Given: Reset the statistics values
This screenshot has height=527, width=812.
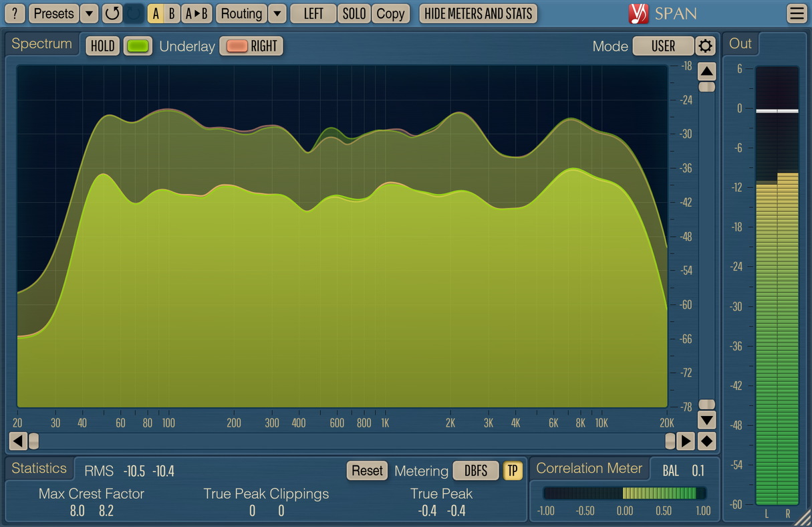Looking at the screenshot, I should tap(367, 471).
